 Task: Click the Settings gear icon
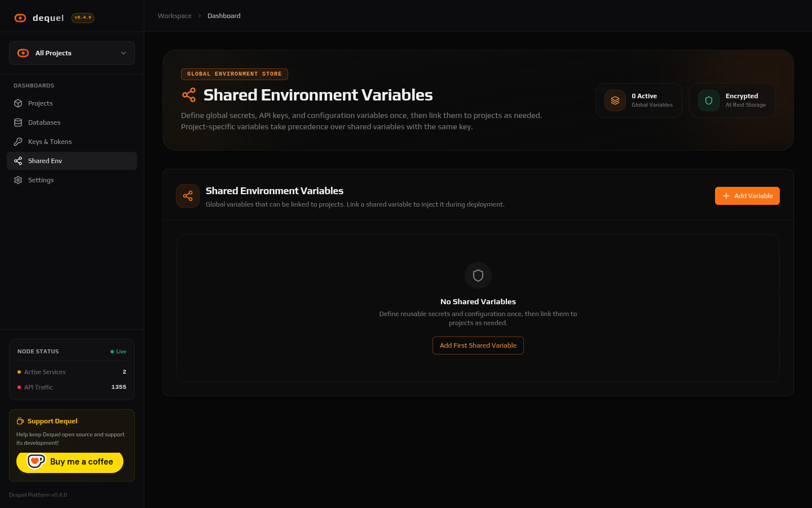coord(18,180)
